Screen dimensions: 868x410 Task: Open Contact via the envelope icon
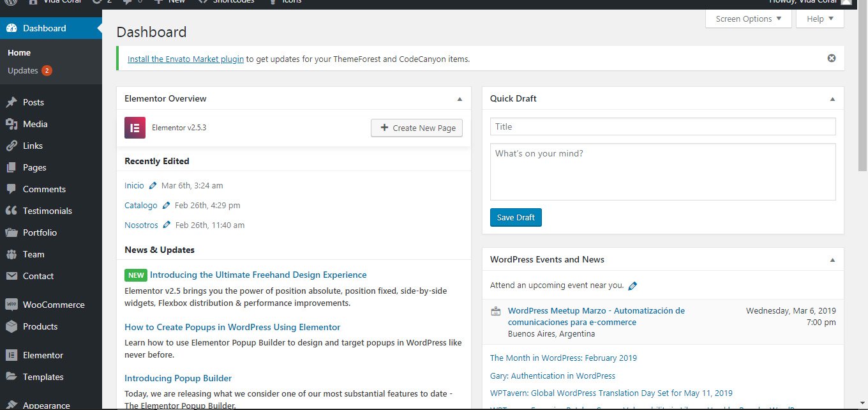click(11, 276)
